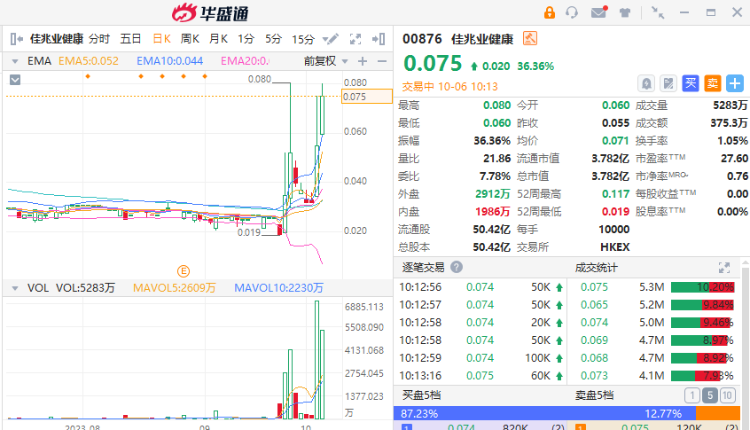Viewport: 750px width, 430px height.
Task: Click the 换手率 value 1.05%
Action: [x=732, y=141]
